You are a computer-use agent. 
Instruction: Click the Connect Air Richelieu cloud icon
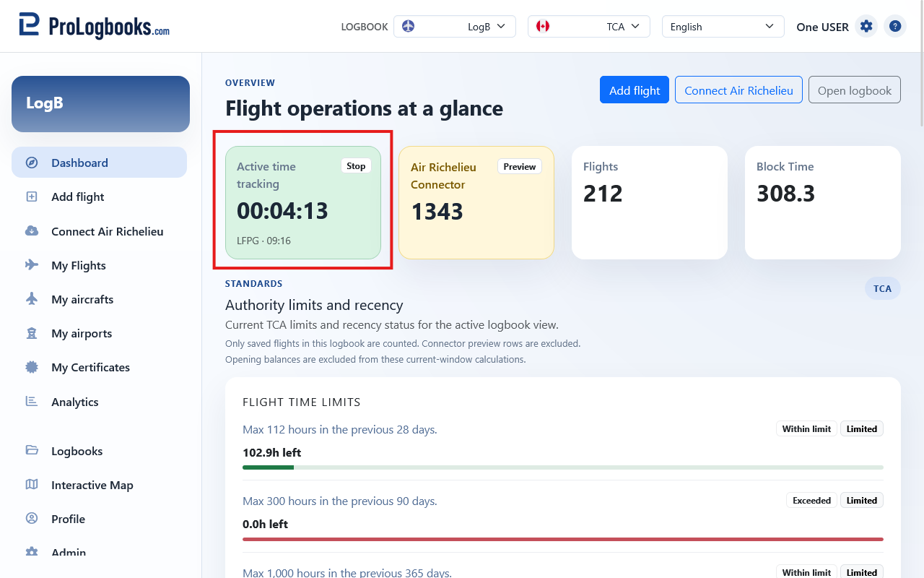32,231
